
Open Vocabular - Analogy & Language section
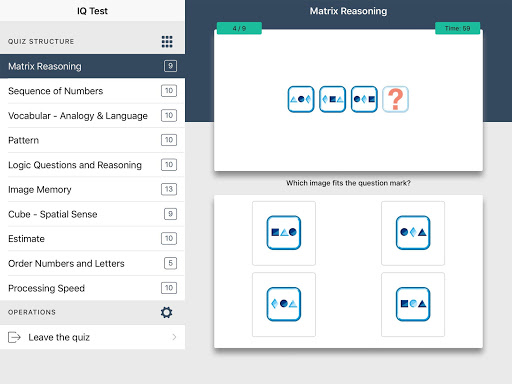tap(92, 115)
